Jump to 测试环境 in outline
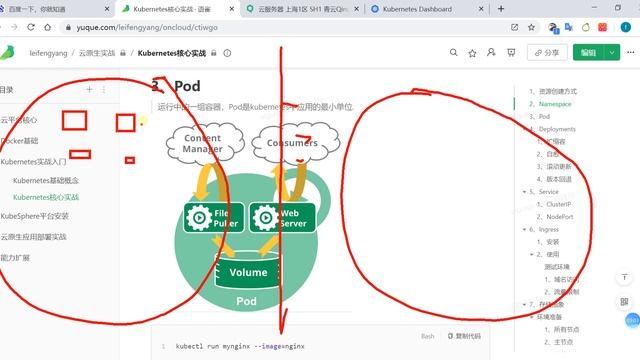640x360 pixels. pos(557,267)
